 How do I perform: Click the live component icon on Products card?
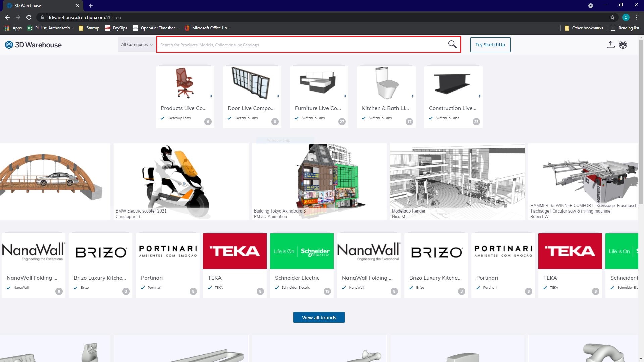(211, 96)
